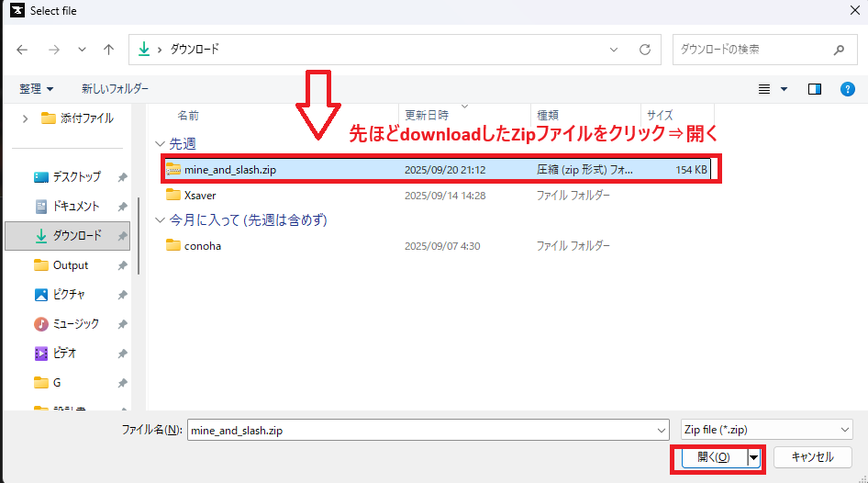Open the 開く button split arrow
Image resolution: width=868 pixels, height=483 pixels.
click(x=753, y=458)
